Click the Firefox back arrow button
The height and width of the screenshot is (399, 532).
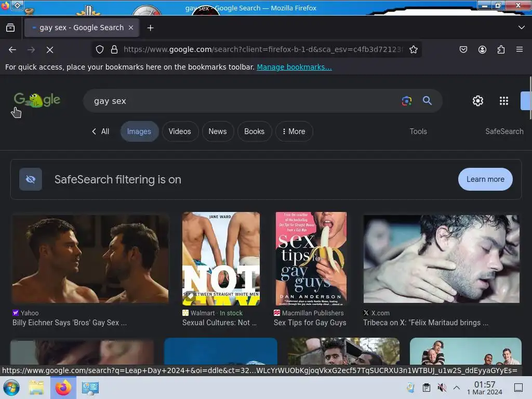(12, 50)
